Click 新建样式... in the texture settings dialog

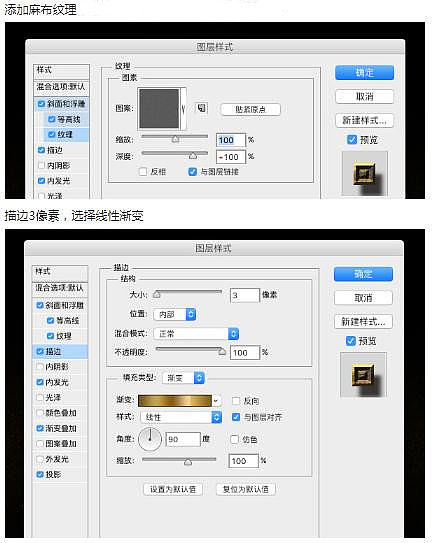coord(364,120)
